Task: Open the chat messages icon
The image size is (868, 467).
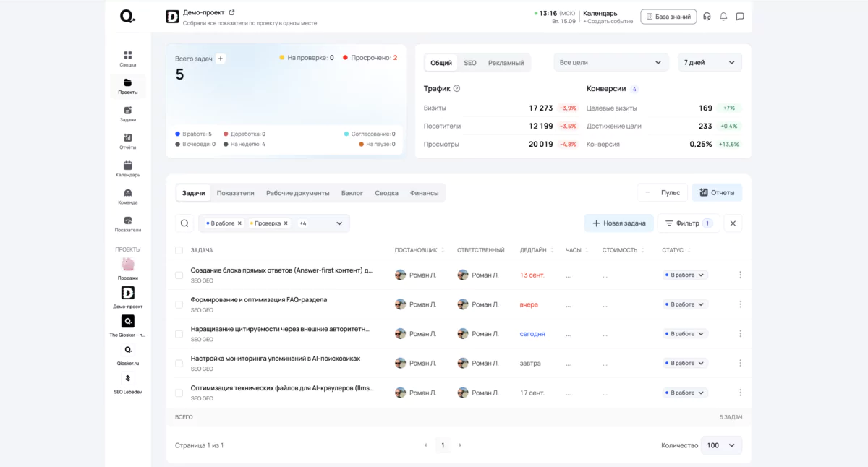Action: (740, 17)
